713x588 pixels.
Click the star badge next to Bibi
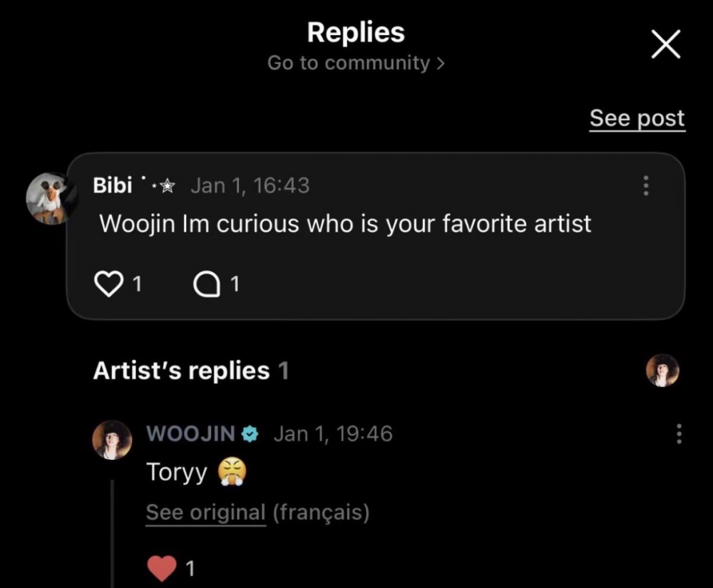click(166, 187)
